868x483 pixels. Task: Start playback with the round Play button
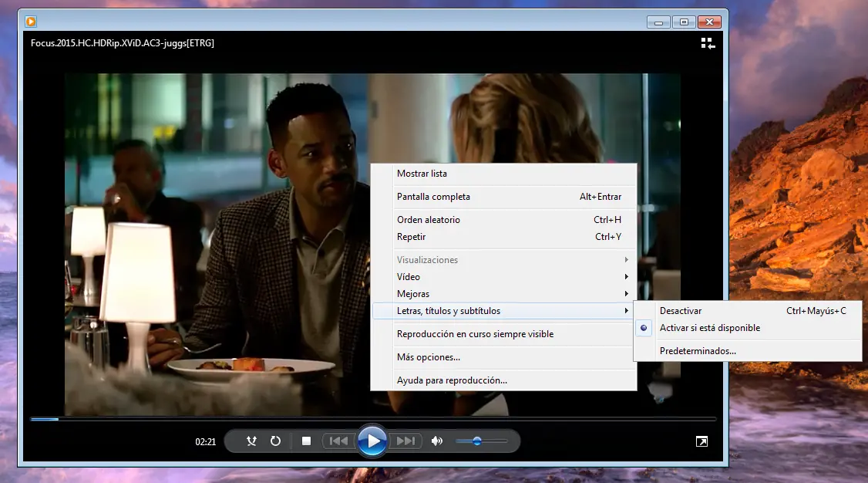tap(372, 441)
